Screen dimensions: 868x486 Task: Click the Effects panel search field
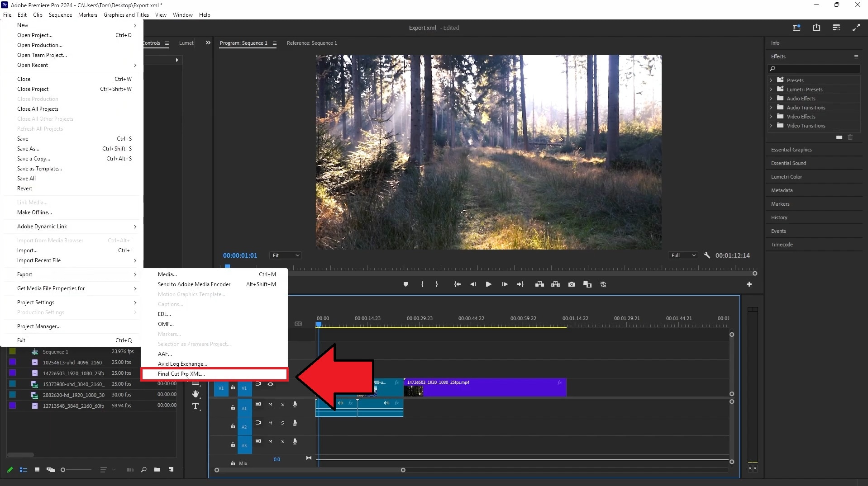coord(814,69)
